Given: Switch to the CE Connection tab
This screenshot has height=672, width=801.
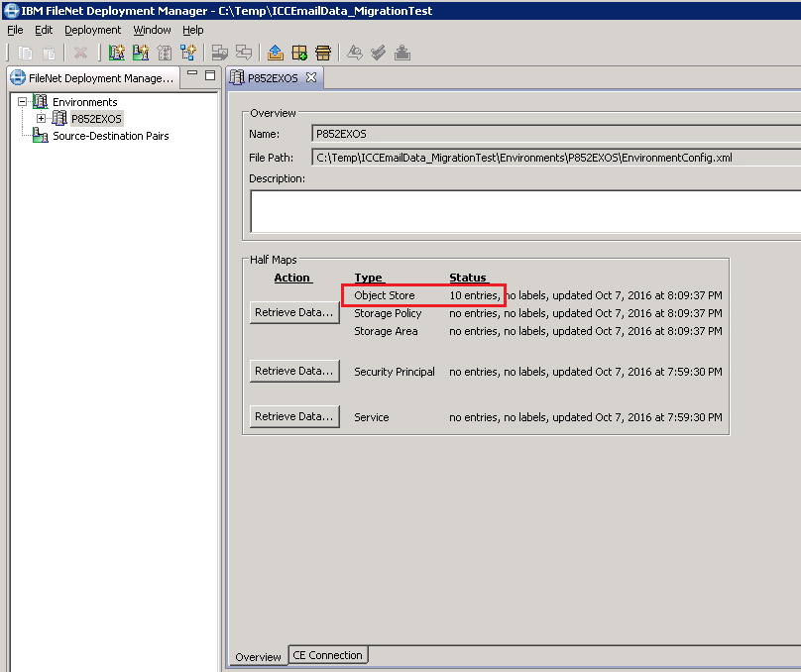Looking at the screenshot, I should click(327, 655).
